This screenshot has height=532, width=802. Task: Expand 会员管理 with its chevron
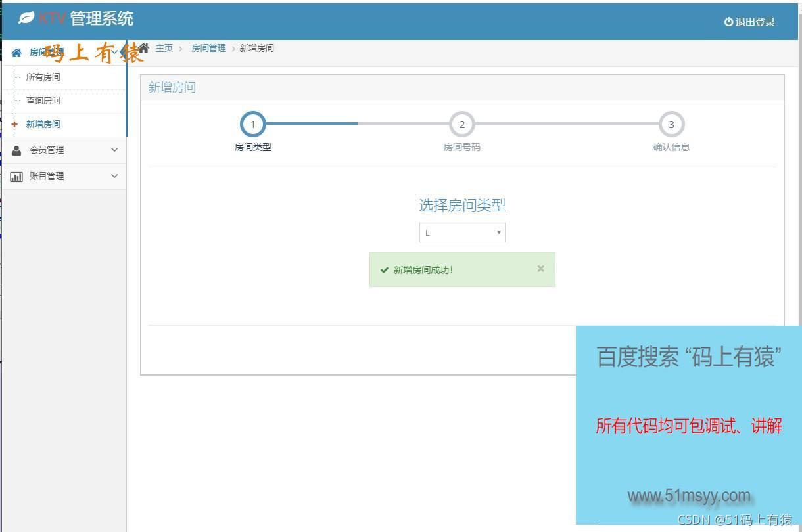(x=114, y=150)
